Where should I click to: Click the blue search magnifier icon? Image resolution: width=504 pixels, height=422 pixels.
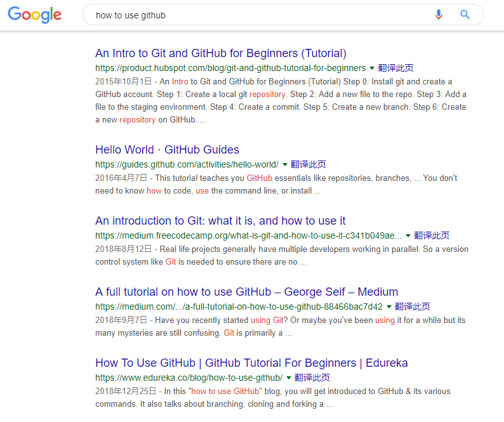465,15
